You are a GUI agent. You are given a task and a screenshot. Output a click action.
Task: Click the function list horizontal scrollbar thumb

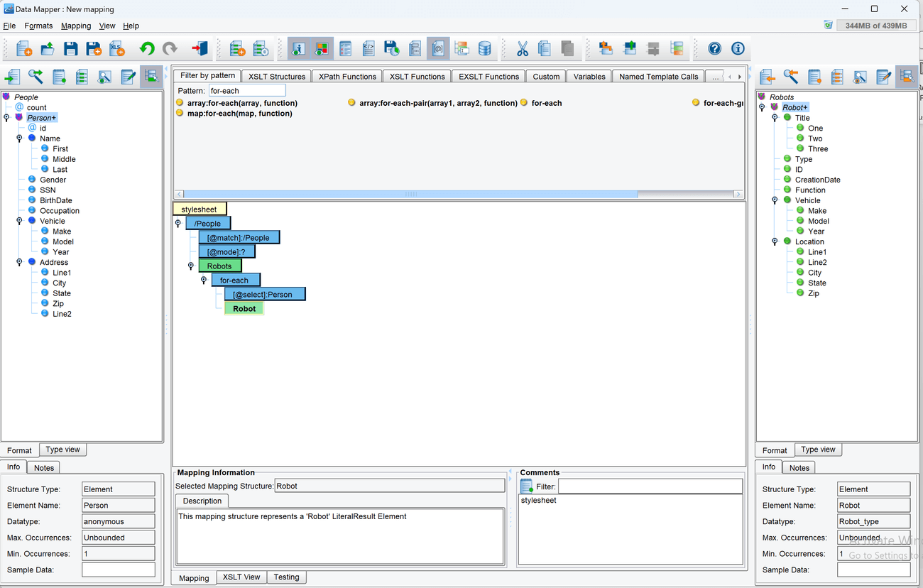(411, 194)
